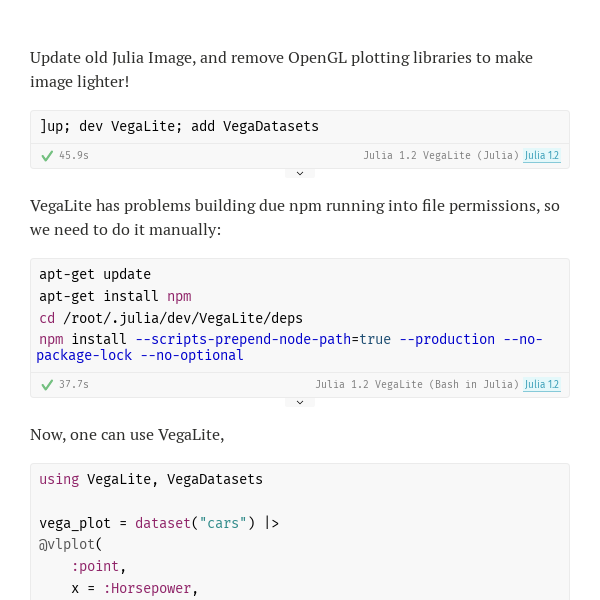This screenshot has height=600, width=600.
Task: Expand output below the first code cell
Action: (300, 173)
